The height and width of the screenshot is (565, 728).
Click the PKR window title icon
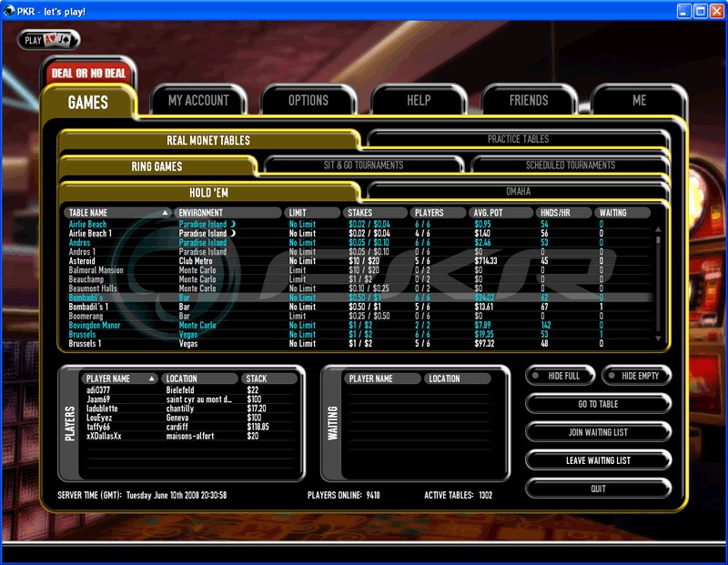[8, 11]
